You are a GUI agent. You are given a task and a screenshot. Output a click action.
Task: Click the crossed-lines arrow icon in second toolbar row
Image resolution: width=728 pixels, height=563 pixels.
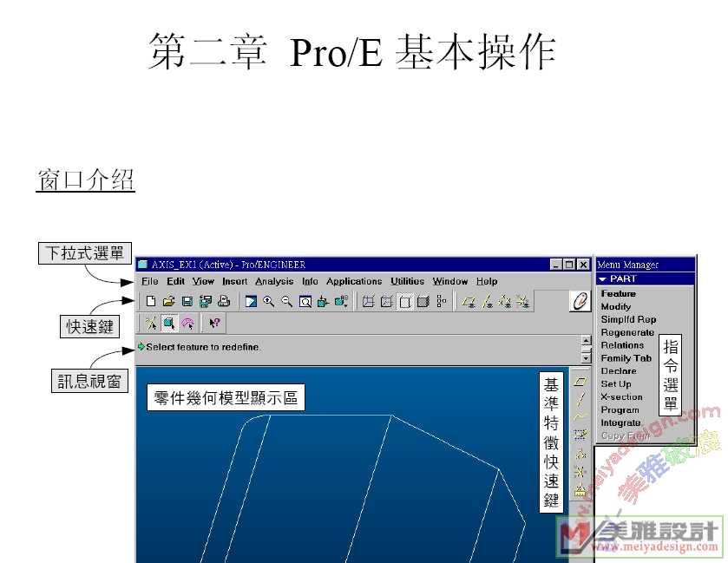151,323
